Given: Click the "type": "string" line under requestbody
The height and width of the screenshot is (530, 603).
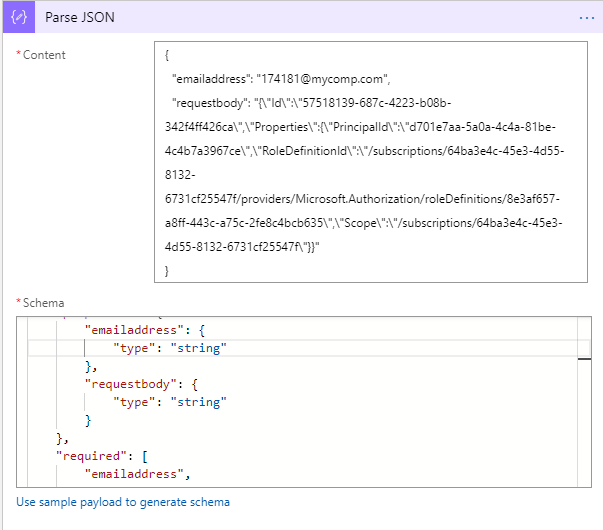Looking at the screenshot, I should pyautogui.click(x=170, y=402).
